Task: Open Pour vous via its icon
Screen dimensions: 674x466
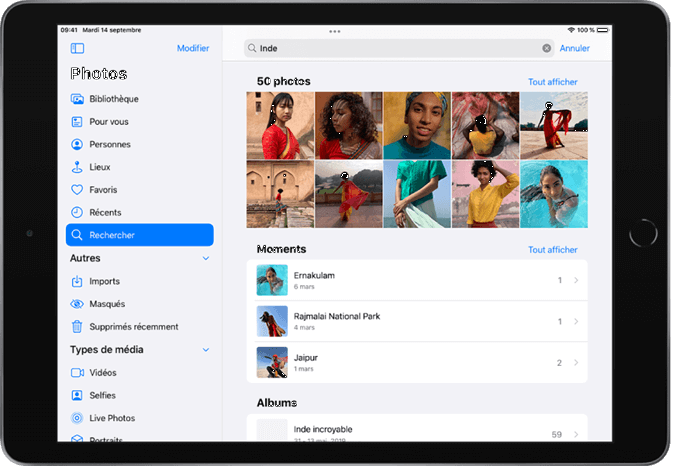Action: coord(77,122)
